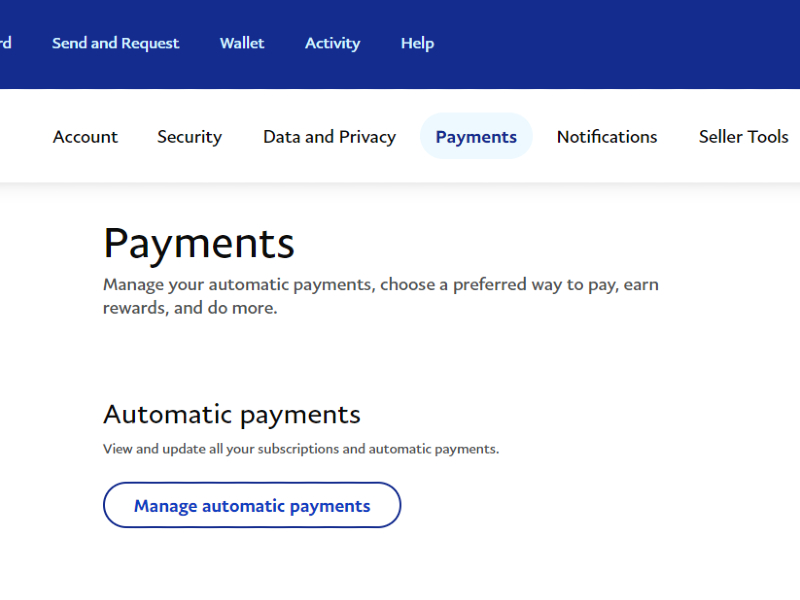Open automatic payments management

coord(251,505)
